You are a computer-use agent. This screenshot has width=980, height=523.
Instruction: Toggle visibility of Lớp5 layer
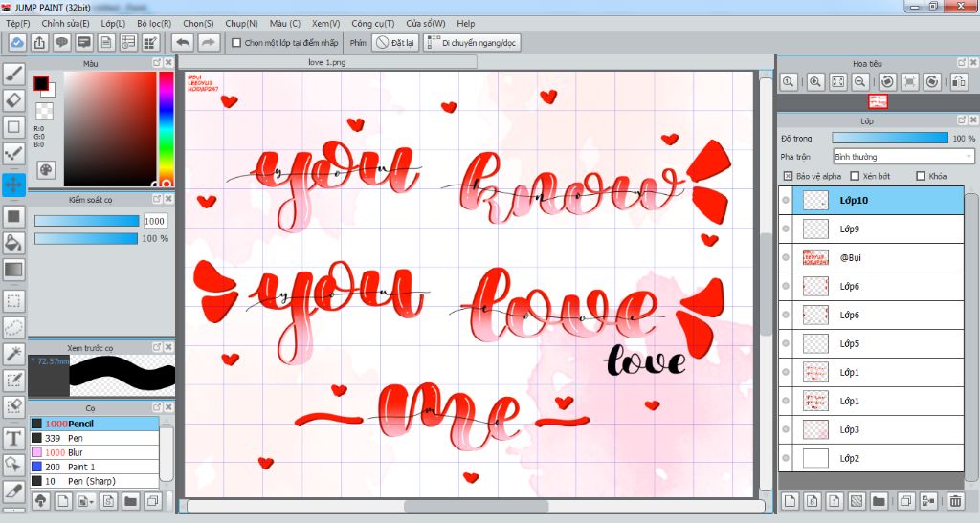[x=786, y=344]
